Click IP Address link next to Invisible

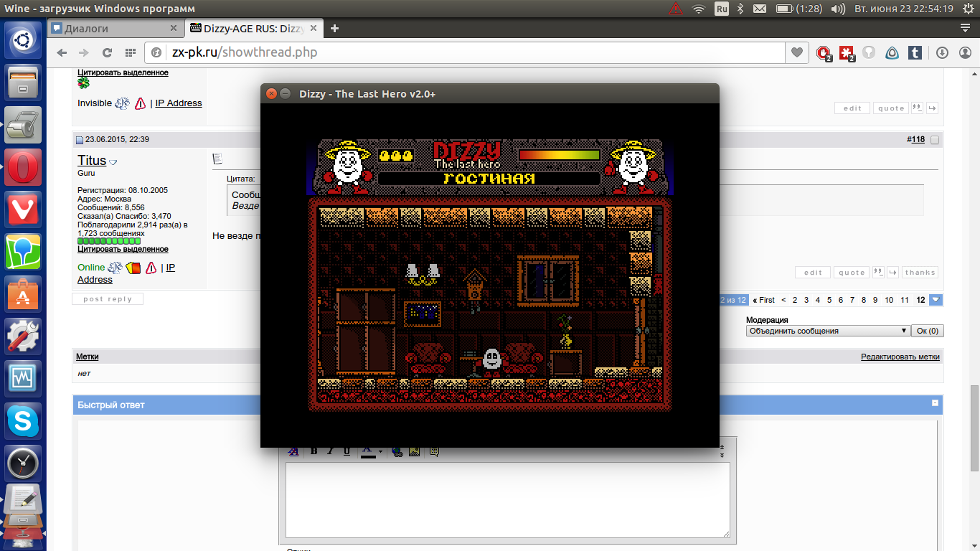pos(179,103)
